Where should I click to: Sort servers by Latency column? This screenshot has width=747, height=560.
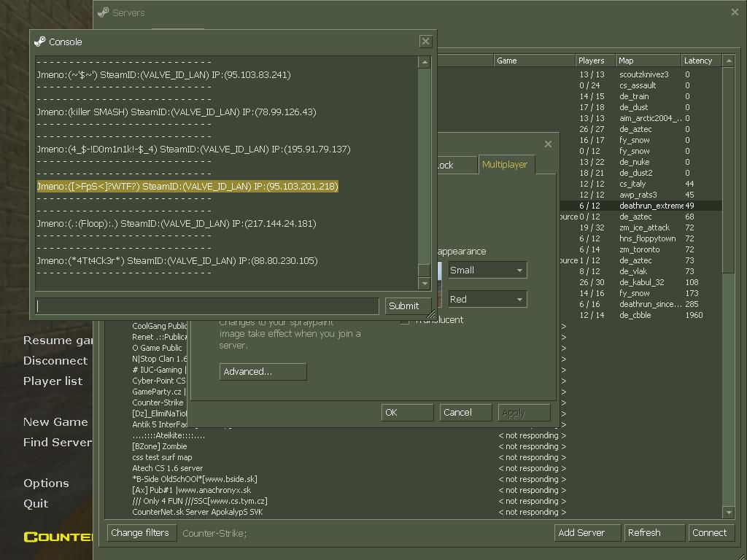[702, 61]
